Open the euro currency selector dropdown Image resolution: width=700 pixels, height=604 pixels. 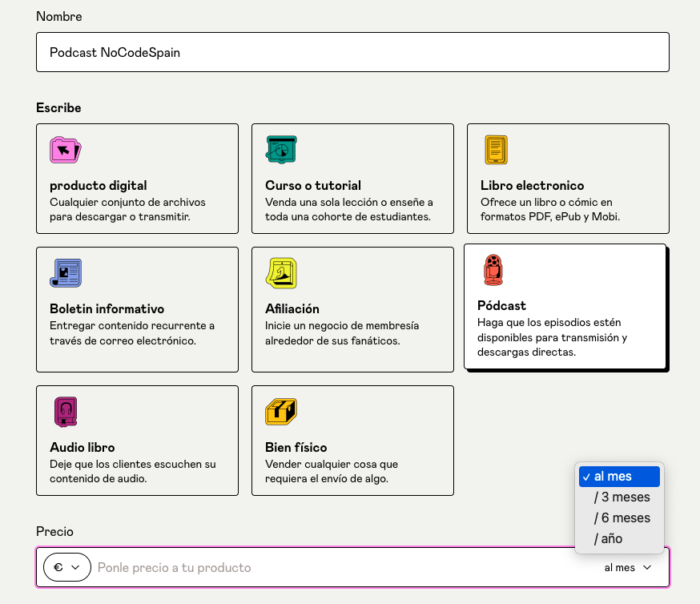[x=67, y=566]
